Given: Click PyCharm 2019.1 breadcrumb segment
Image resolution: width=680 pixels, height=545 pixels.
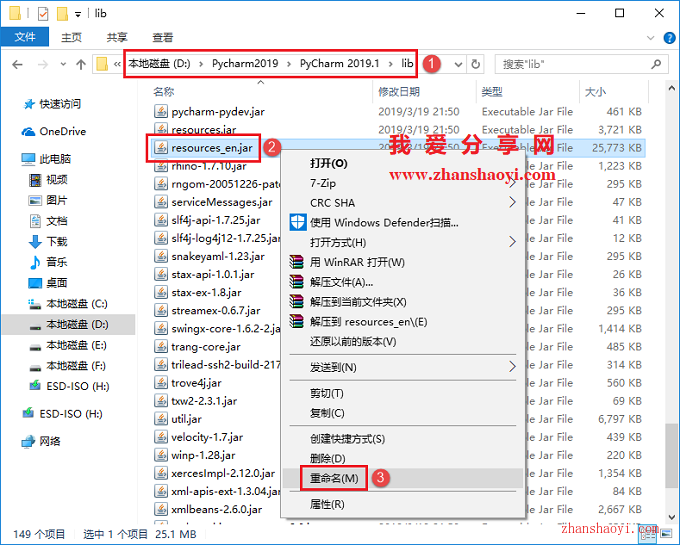Looking at the screenshot, I should point(340,64).
